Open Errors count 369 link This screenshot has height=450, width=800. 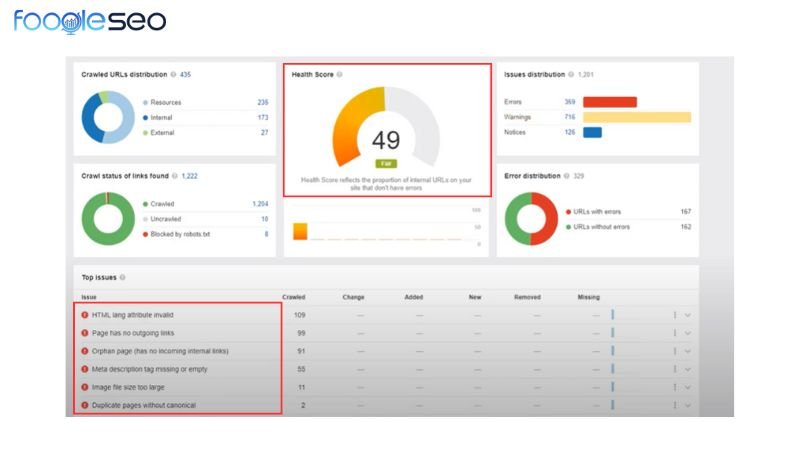(x=570, y=102)
